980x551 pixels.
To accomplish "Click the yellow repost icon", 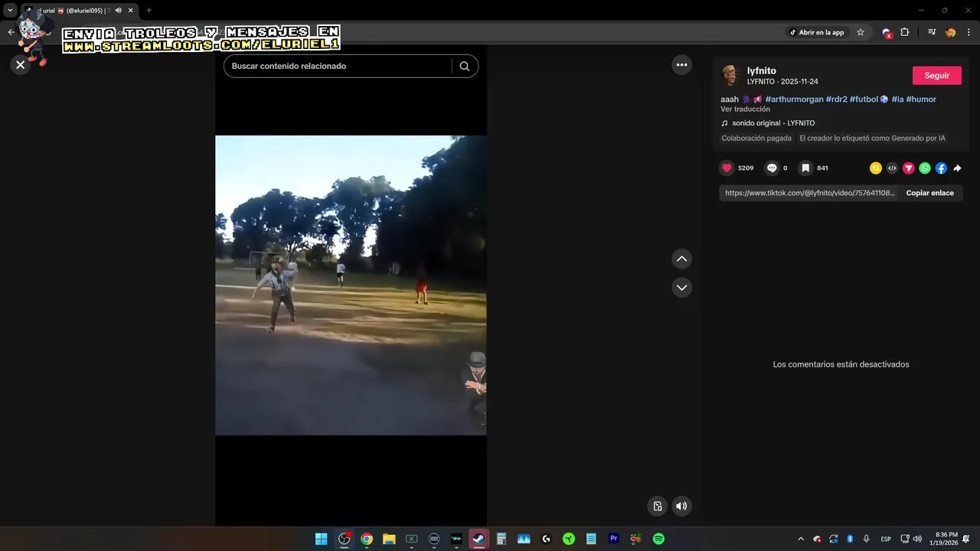I will click(875, 168).
